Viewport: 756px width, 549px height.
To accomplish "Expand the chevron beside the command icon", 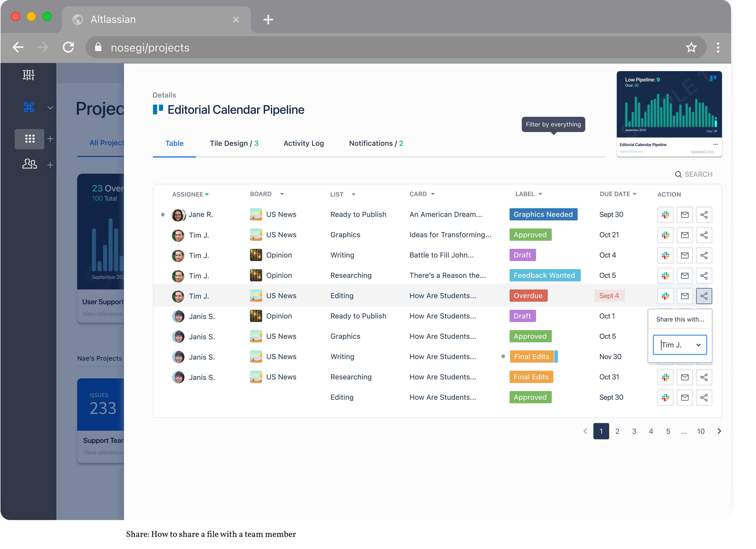I will coord(50,108).
